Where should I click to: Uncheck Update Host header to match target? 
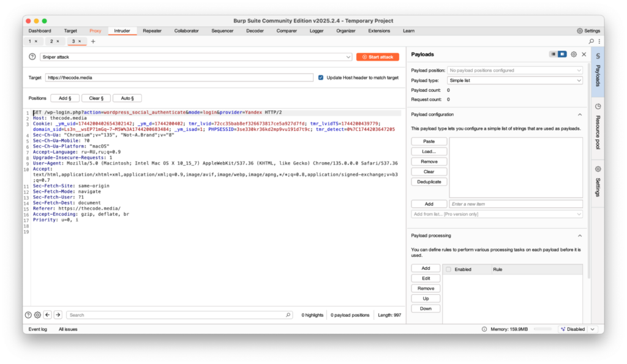(320, 77)
